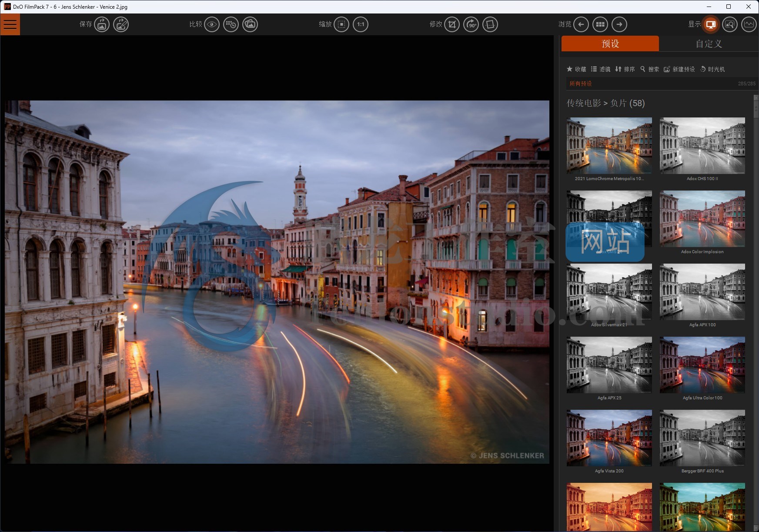Viewport: 759px width, 532px height.
Task: Click the 搜索 search button
Action: [649, 69]
